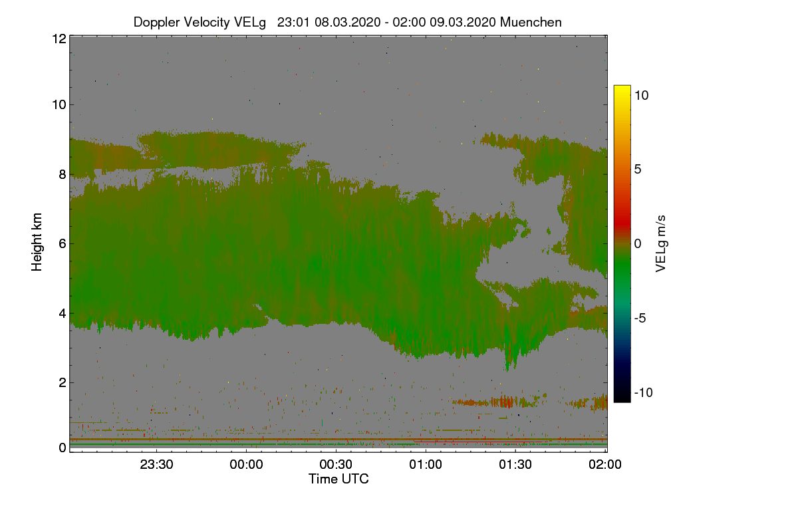Click the colorbar value 5 label
Screen dimensions: 798x532
click(x=637, y=169)
